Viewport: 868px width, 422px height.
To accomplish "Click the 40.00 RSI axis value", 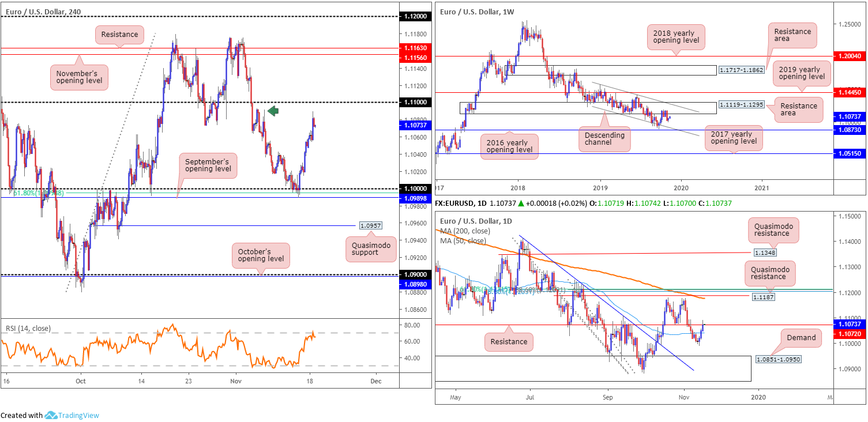I will tap(411, 358).
